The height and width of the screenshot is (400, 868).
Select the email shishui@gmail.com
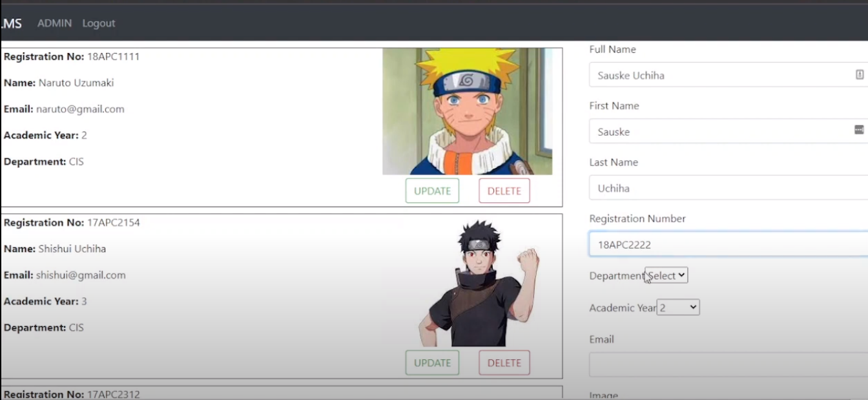click(x=81, y=275)
